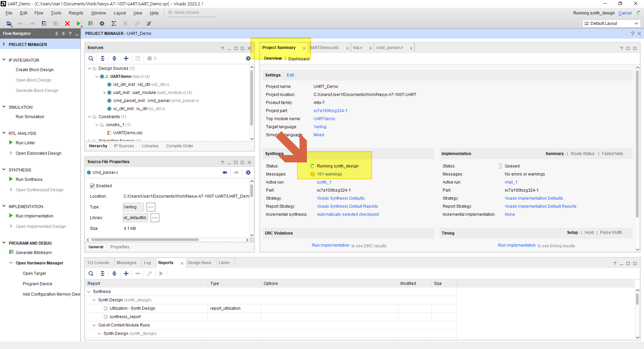Collapse IP INTEGRATOR section in Flow Navigator
This screenshot has height=349, width=644.
tap(4, 60)
